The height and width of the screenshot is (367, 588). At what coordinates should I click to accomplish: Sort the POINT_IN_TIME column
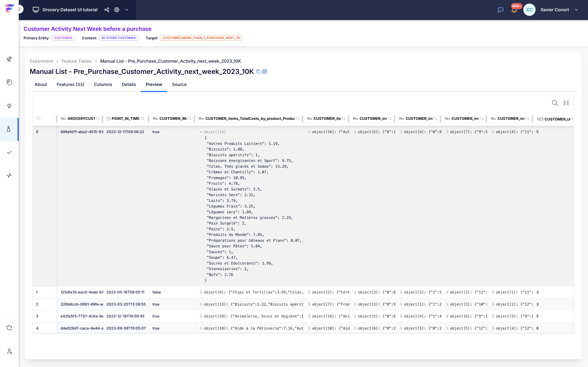click(x=142, y=118)
